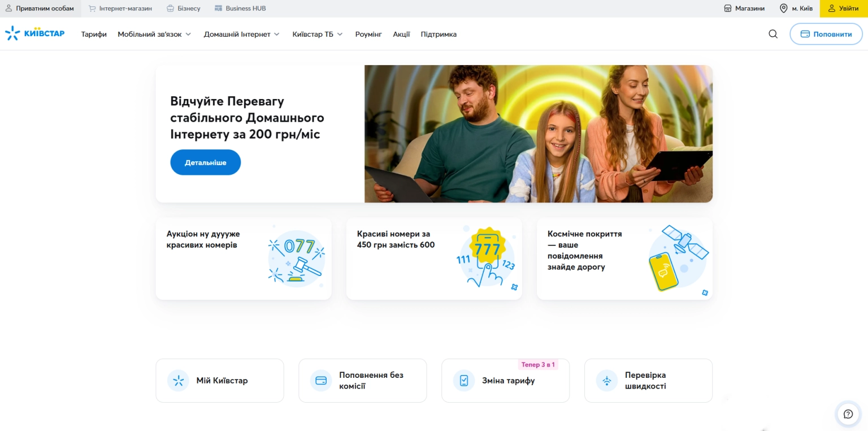Screen dimensions: 868x431
Task: Click the briefcase icon beside Бізнесу
Action: pyautogui.click(x=171, y=8)
